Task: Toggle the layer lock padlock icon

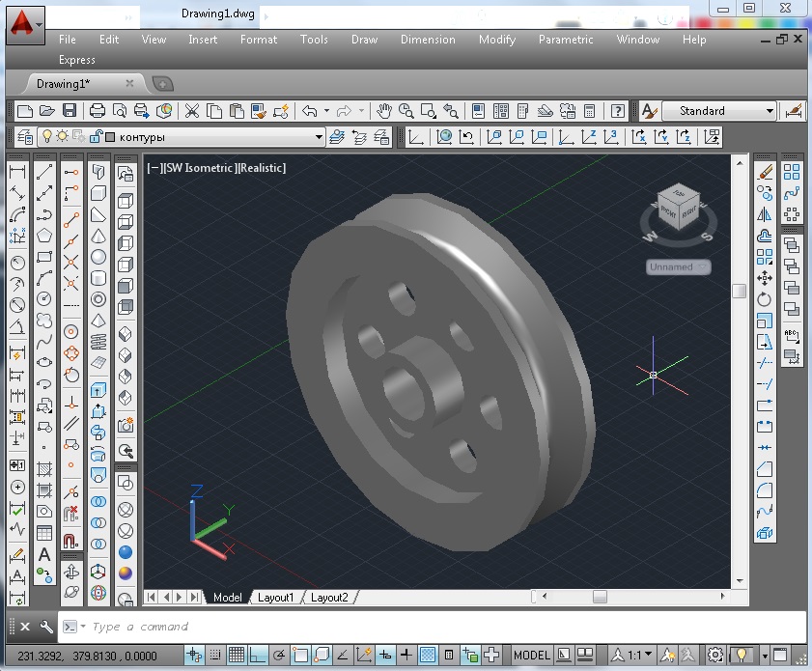Action: [x=97, y=137]
